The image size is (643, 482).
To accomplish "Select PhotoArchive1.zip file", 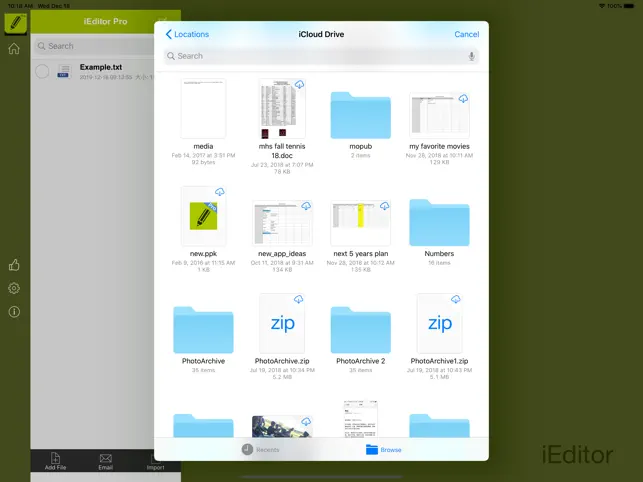I will [x=439, y=323].
